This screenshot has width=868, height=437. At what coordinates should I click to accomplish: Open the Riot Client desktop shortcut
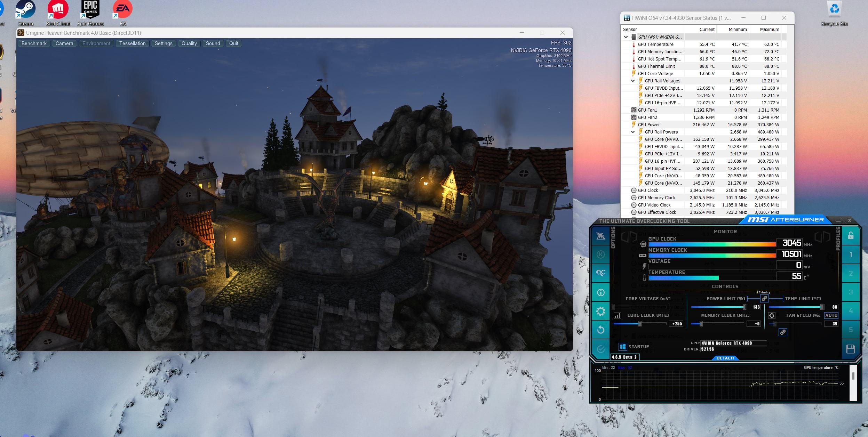tap(58, 13)
